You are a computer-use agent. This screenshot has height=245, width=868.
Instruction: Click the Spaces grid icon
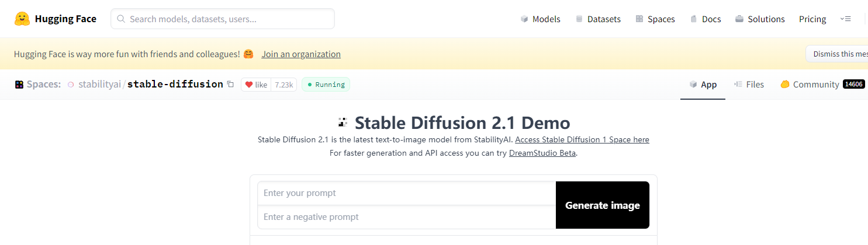19,85
